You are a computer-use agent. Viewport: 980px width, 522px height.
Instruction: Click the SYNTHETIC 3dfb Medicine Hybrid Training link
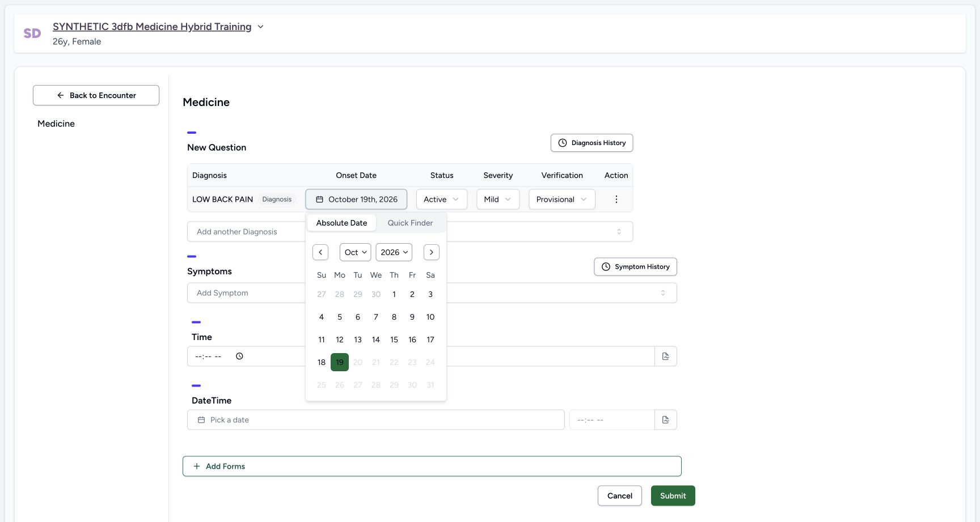tap(152, 27)
